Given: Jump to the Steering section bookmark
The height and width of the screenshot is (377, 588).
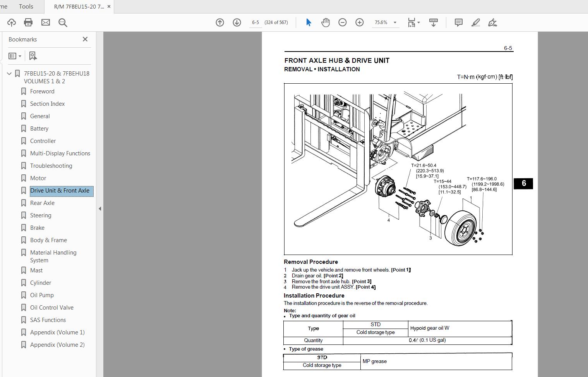Looking at the screenshot, I should (40, 215).
